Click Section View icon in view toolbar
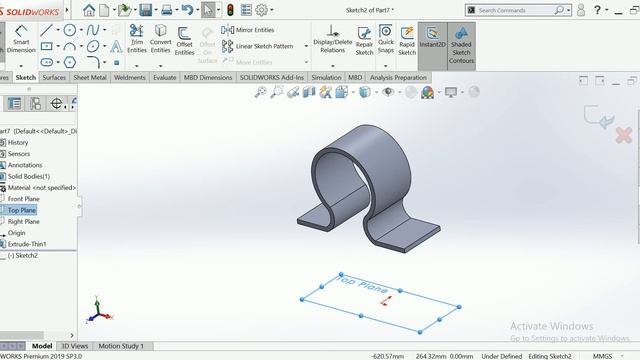The height and width of the screenshot is (360, 640). coord(309,92)
